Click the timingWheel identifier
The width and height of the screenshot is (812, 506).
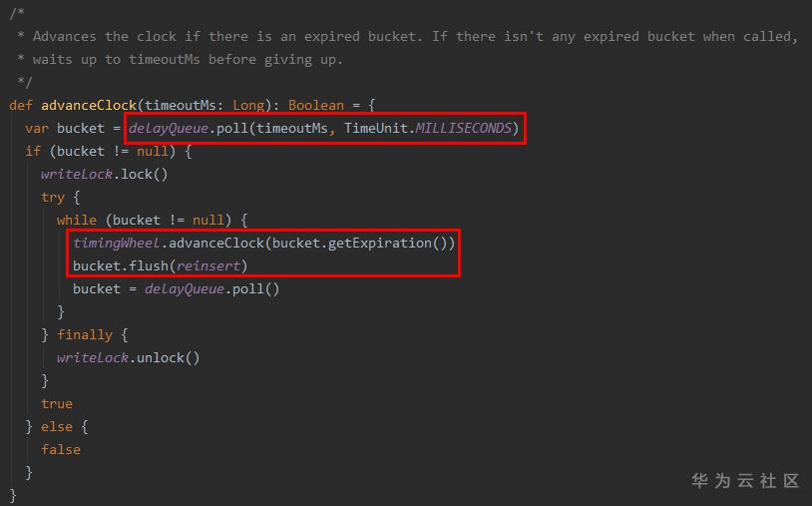pos(116,243)
